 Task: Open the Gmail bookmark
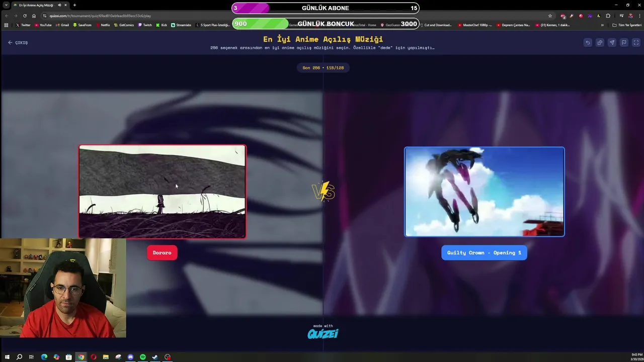click(x=62, y=25)
